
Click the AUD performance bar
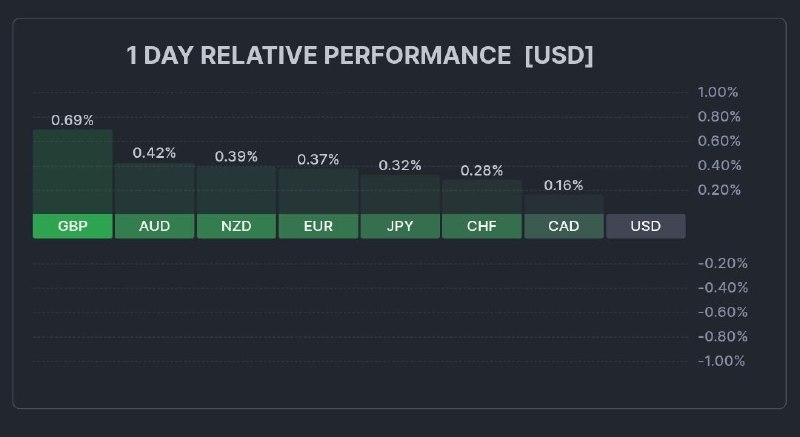155,188
